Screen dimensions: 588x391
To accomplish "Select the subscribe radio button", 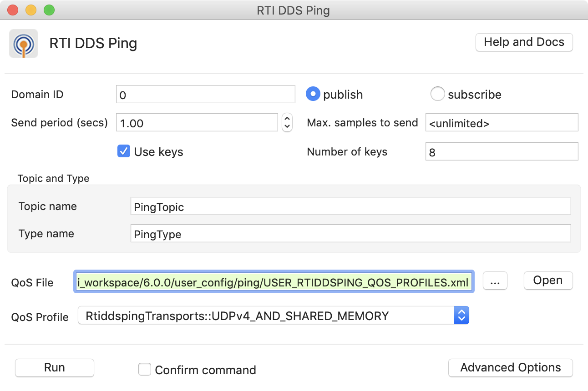I will pyautogui.click(x=437, y=94).
